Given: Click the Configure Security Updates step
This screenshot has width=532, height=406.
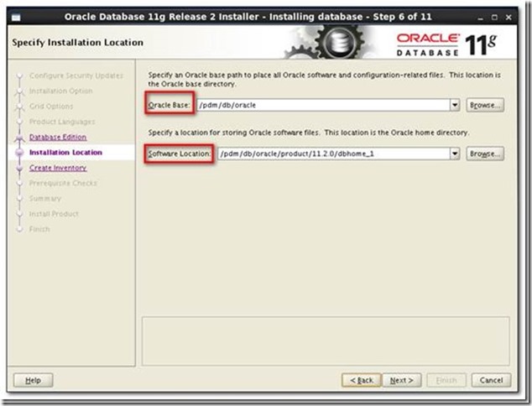Looking at the screenshot, I should click(76, 75).
